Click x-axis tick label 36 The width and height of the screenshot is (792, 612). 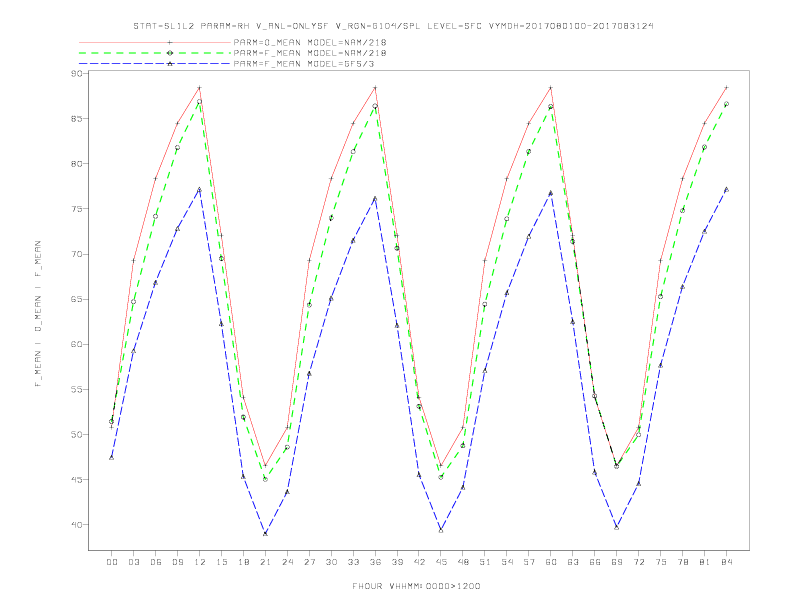click(x=375, y=562)
